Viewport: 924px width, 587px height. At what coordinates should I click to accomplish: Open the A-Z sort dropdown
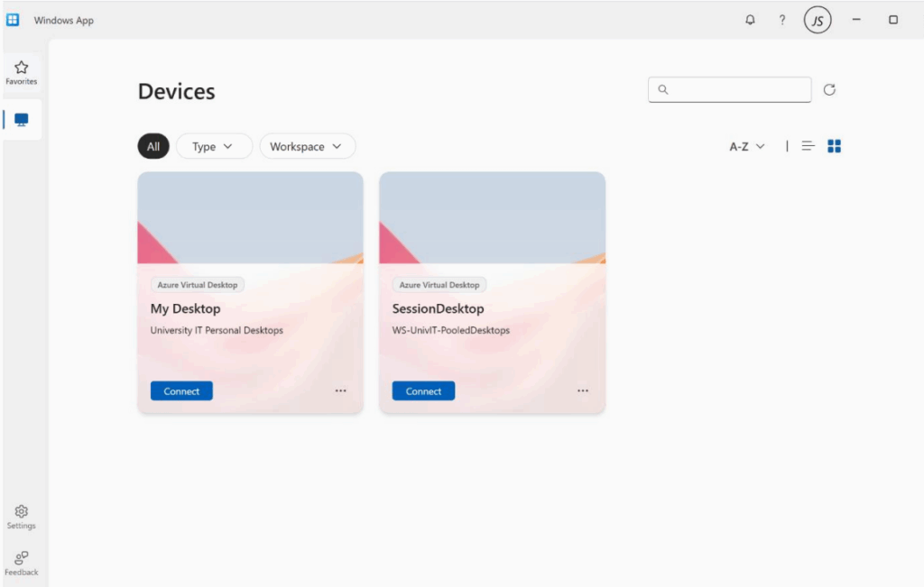(745, 145)
